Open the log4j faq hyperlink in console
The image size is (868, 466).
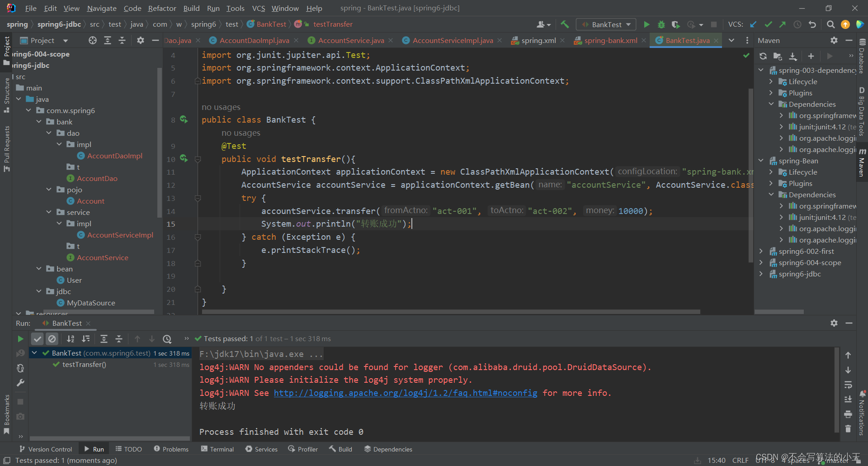tap(406, 393)
